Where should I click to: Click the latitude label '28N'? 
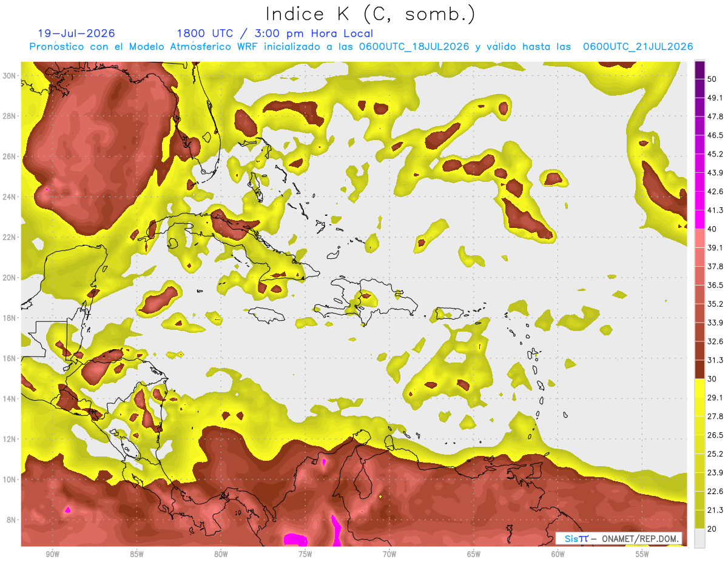coord(10,116)
